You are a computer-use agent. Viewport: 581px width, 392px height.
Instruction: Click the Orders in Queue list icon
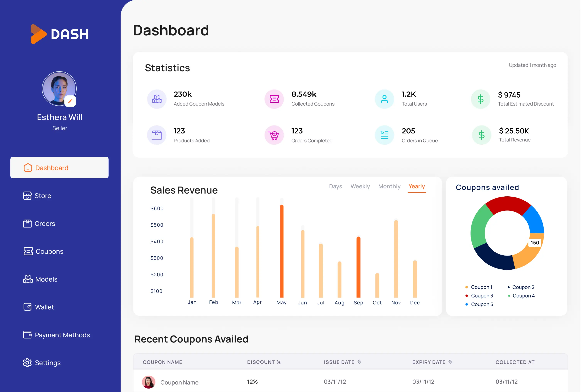384,135
